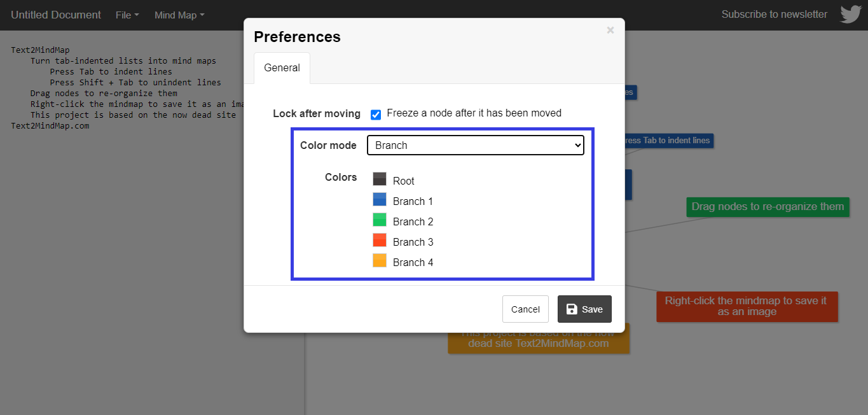Select the green Drag nodes to re-organize node
The image size is (868, 415).
[767, 207]
